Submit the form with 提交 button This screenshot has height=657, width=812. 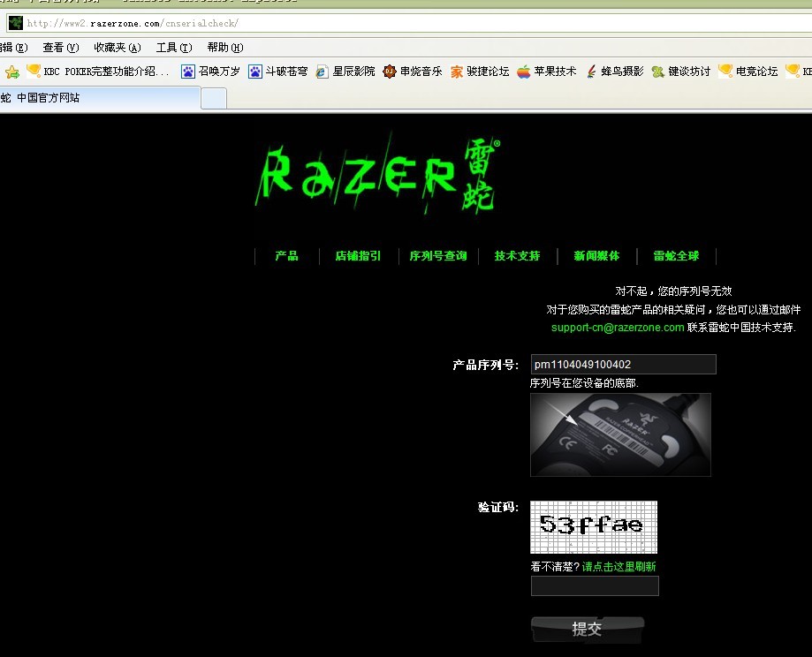[588, 630]
